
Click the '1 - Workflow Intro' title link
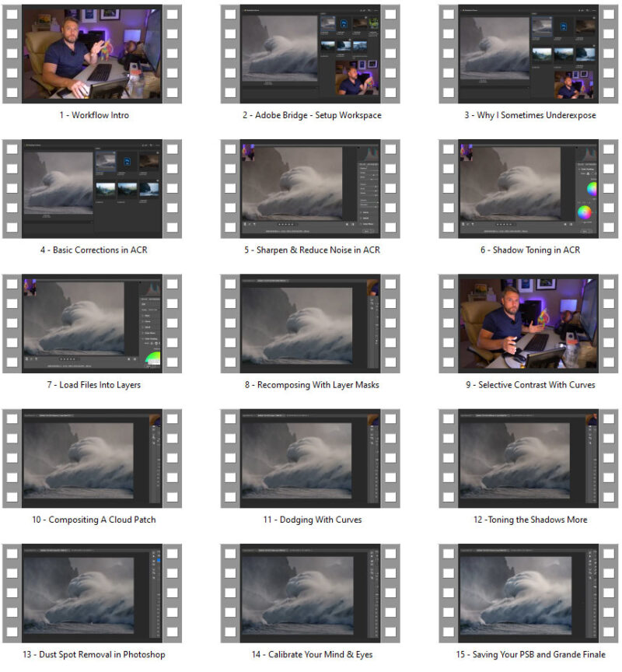click(93, 115)
